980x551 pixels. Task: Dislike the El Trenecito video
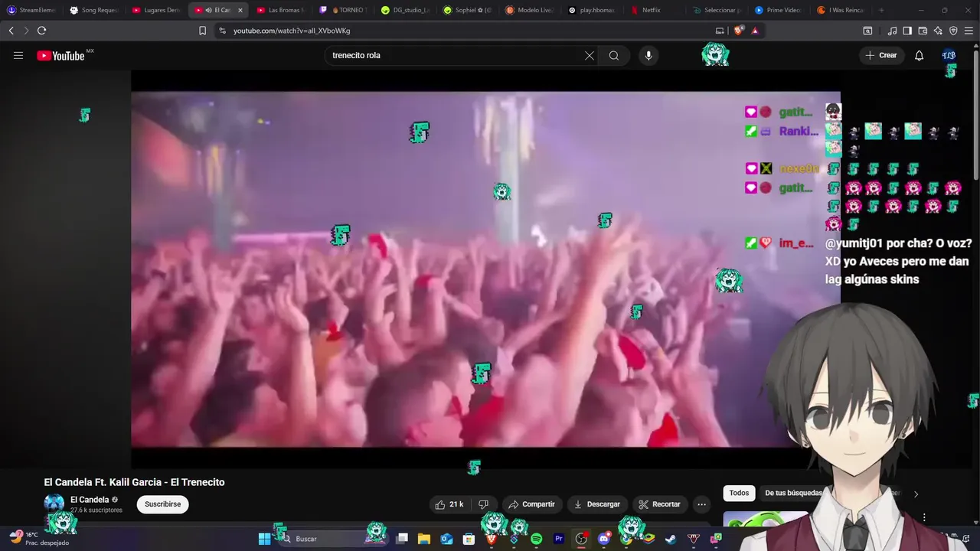pos(483,504)
